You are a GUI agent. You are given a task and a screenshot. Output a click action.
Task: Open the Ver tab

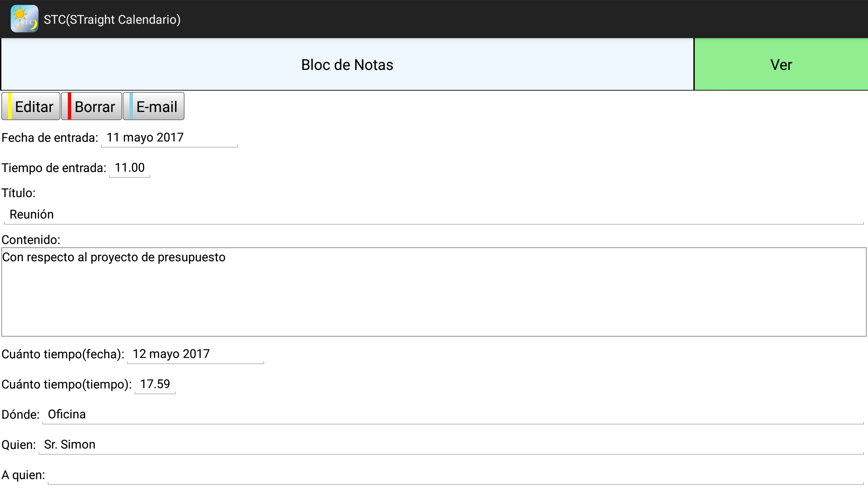coord(781,64)
